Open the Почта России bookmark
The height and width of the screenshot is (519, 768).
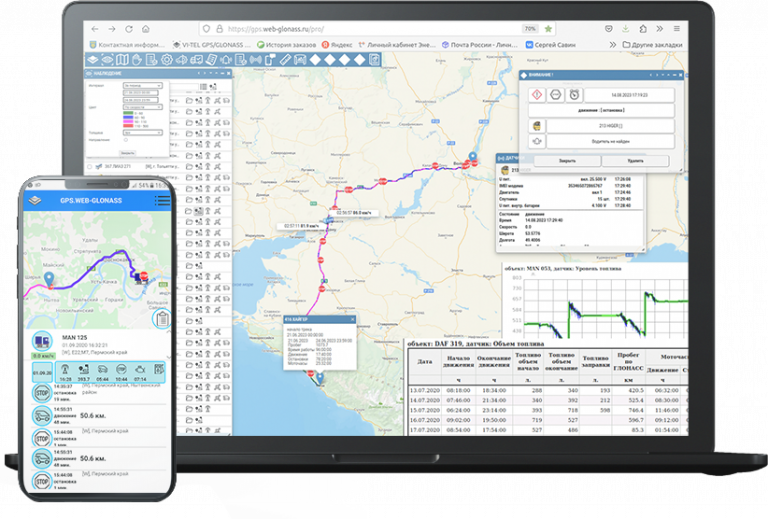point(480,45)
